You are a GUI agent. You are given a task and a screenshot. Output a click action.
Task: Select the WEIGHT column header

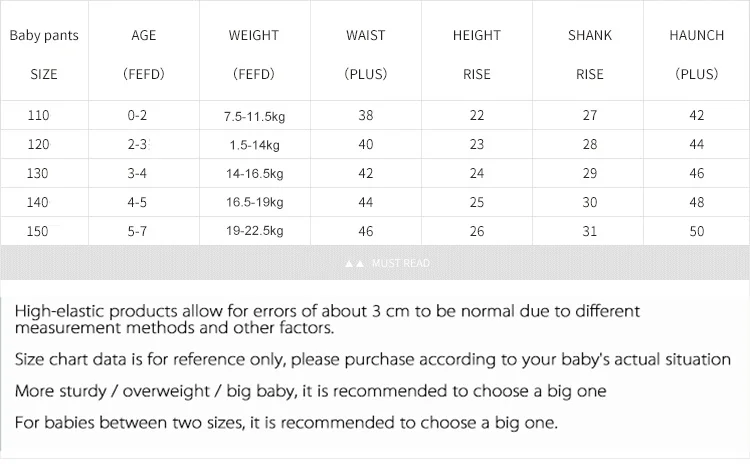tap(254, 55)
